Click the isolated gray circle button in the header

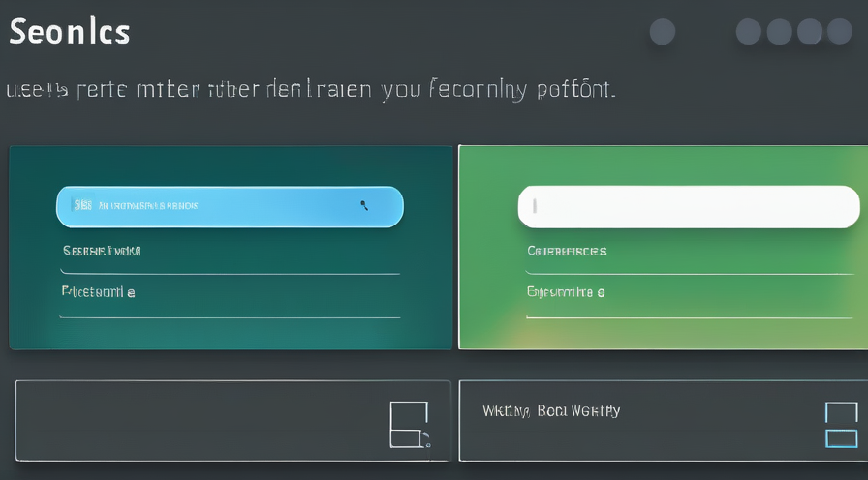(663, 32)
